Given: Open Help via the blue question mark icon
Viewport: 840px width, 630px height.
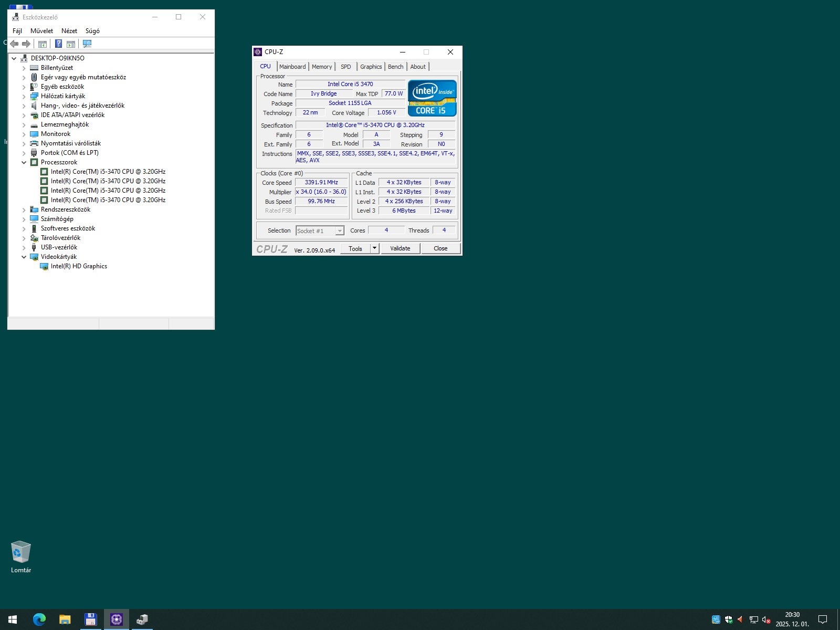Looking at the screenshot, I should tap(59, 44).
